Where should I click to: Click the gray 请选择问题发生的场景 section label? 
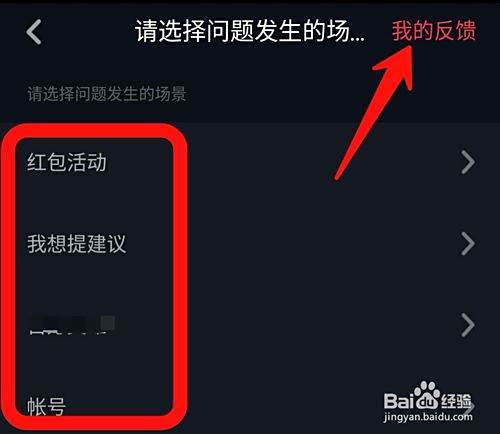click(107, 94)
